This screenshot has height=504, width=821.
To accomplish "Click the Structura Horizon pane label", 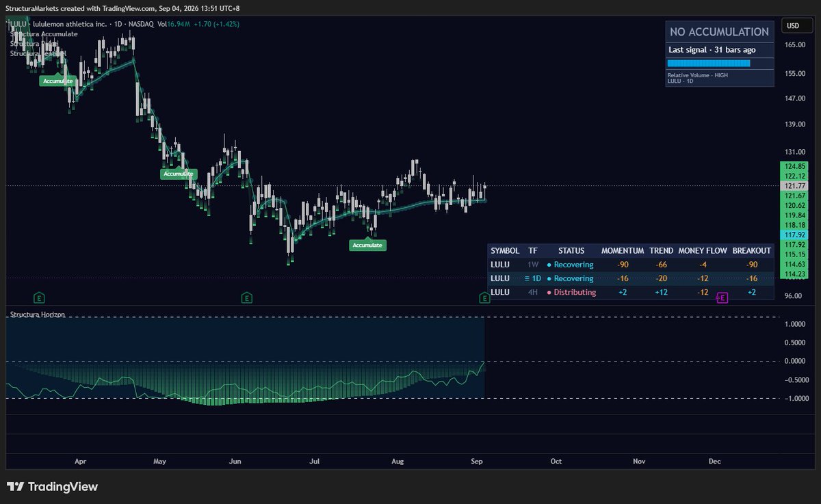I will (38, 314).
